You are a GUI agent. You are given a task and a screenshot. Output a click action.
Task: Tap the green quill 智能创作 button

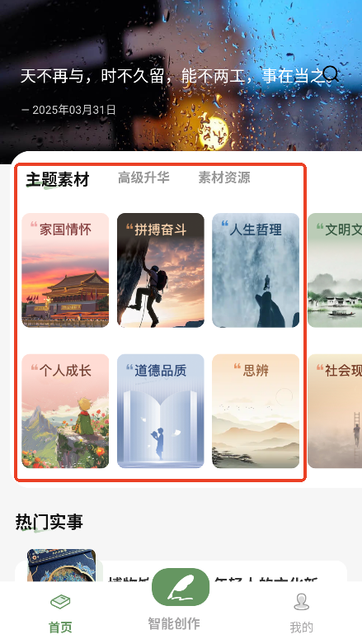(x=181, y=587)
